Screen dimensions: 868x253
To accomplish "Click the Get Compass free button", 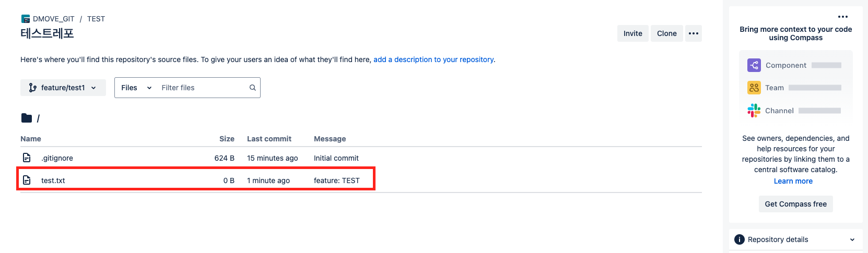I will [x=795, y=204].
